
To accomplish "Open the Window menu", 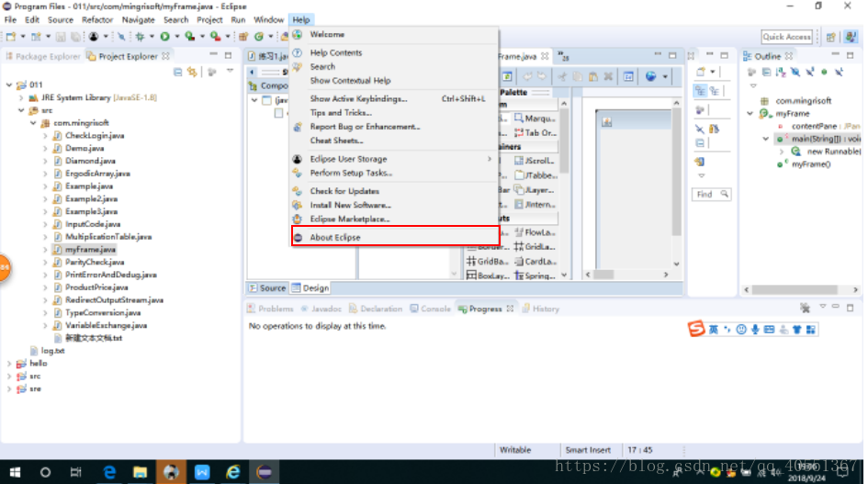I will click(x=268, y=19).
